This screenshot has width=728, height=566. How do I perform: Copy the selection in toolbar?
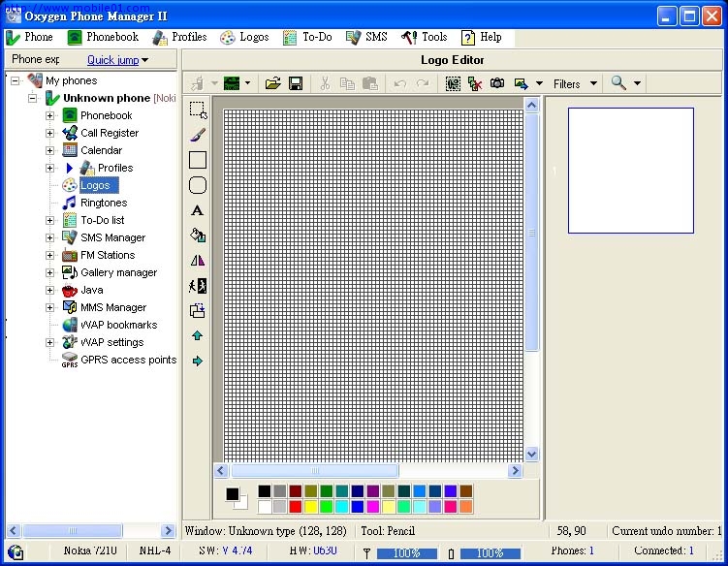click(x=347, y=83)
